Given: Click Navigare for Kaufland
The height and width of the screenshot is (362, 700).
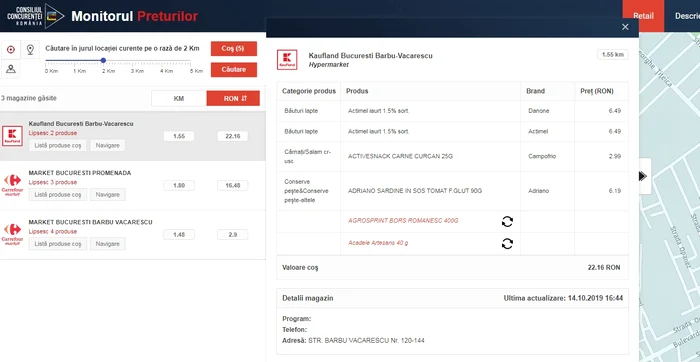Looking at the screenshot, I should click(108, 146).
